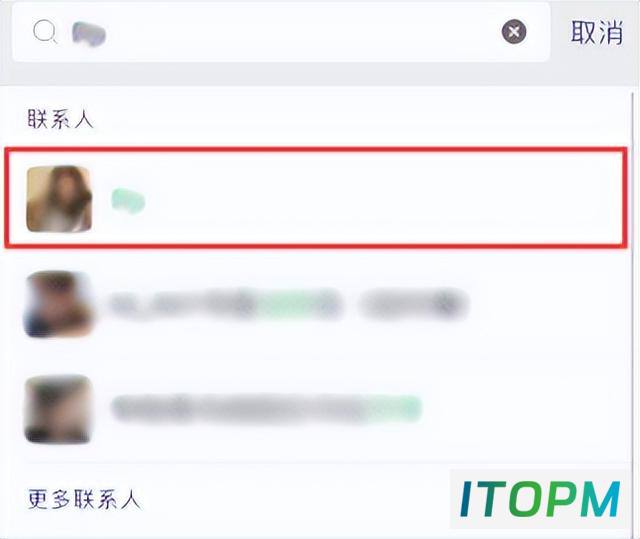Click the ITOPM watermark logo
This screenshot has width=640, height=539.
click(x=540, y=499)
